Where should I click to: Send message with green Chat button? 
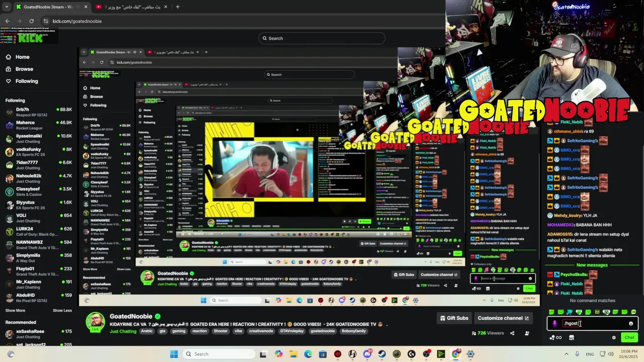[x=629, y=337]
